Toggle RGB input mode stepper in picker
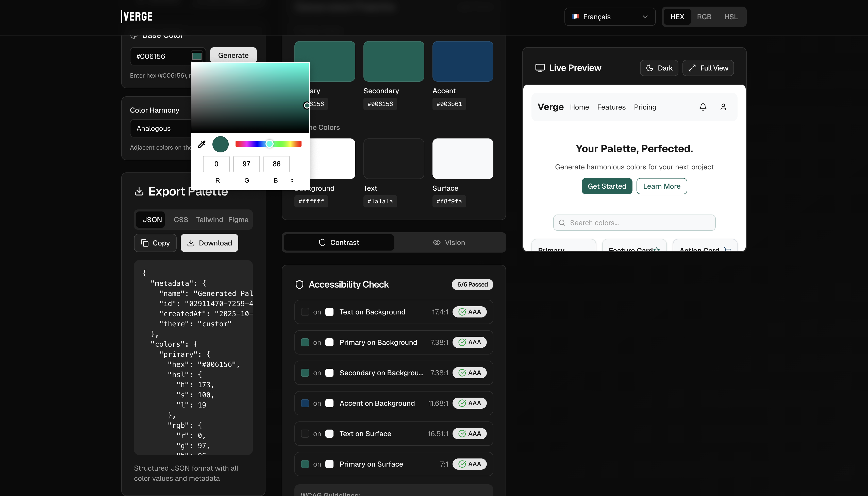Viewport: 868px width, 496px height. [292, 181]
